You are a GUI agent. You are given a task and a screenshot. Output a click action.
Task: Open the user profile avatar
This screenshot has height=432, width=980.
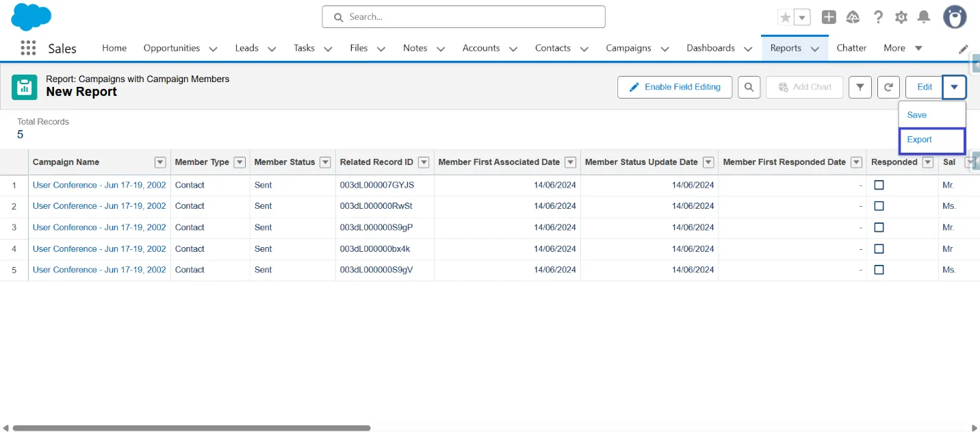click(x=955, y=17)
